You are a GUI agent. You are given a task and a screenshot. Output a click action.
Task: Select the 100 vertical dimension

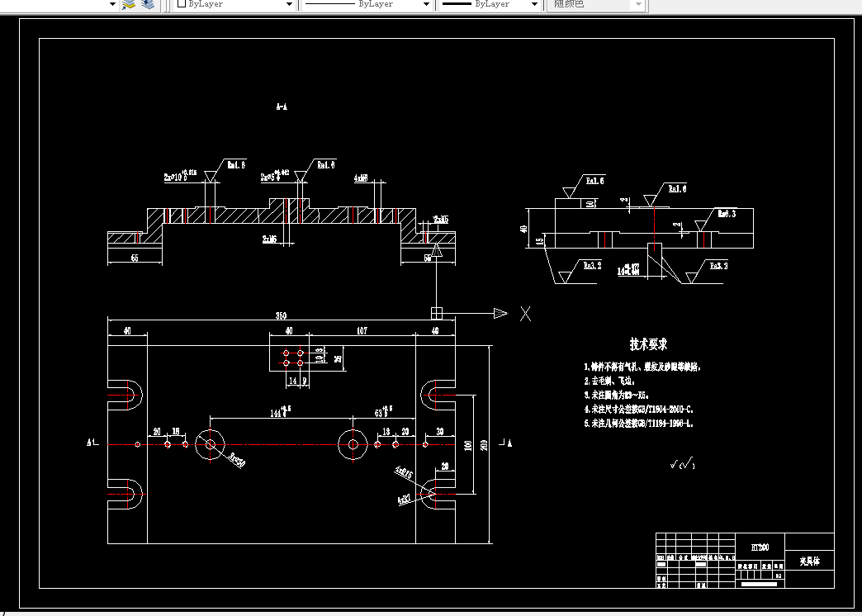(468, 444)
